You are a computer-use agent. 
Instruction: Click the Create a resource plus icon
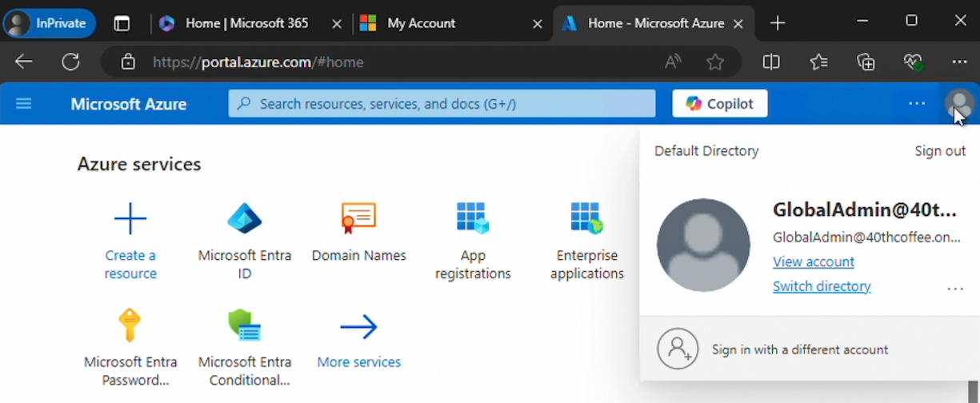coord(130,217)
